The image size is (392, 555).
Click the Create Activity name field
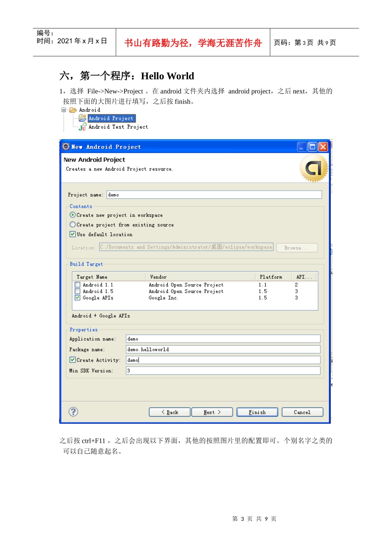coord(223,360)
